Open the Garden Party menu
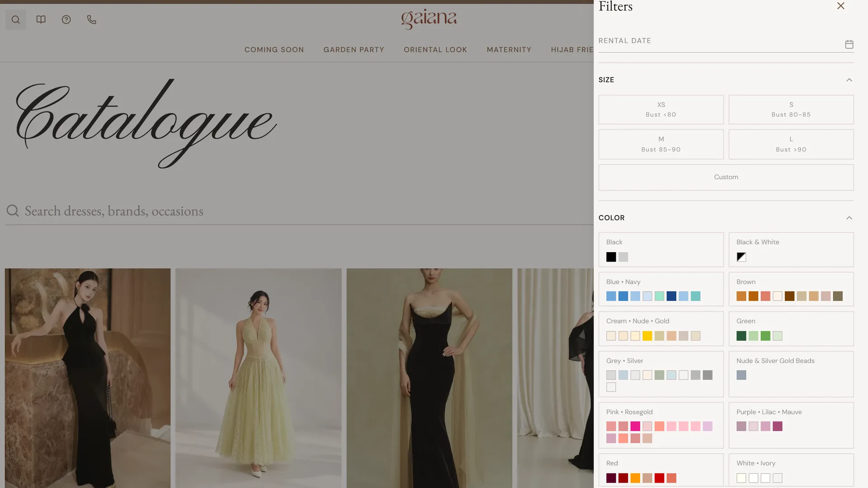Screen dimensions: 868x488 354,50
